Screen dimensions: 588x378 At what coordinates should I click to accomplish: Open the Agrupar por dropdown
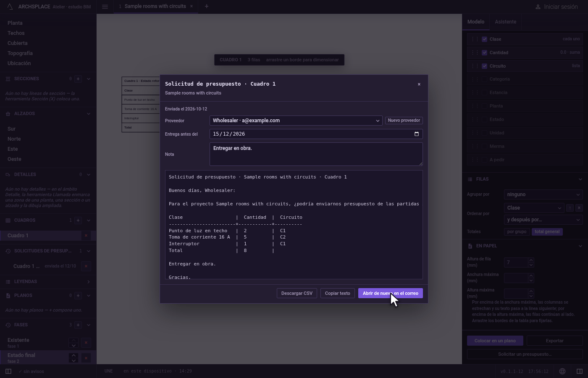(x=543, y=194)
